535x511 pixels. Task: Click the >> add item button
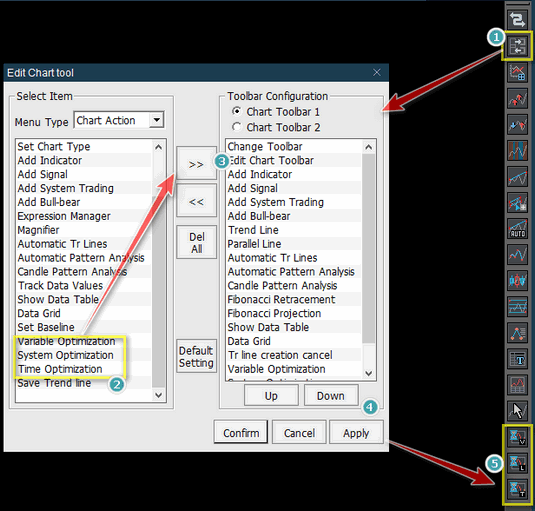[197, 164]
